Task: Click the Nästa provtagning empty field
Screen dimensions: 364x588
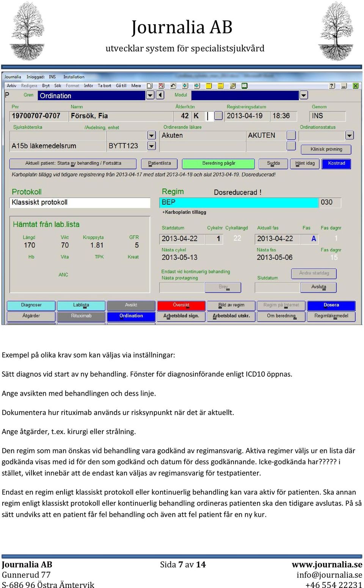Action: click(182, 288)
